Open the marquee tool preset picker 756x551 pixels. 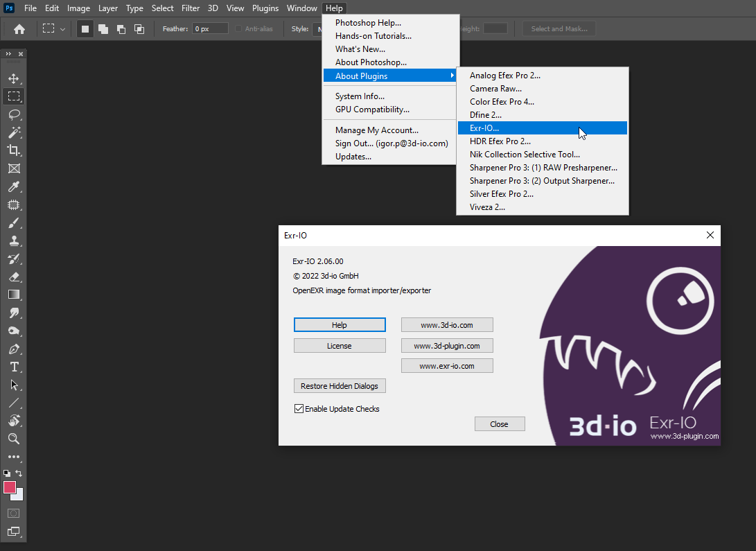click(62, 29)
